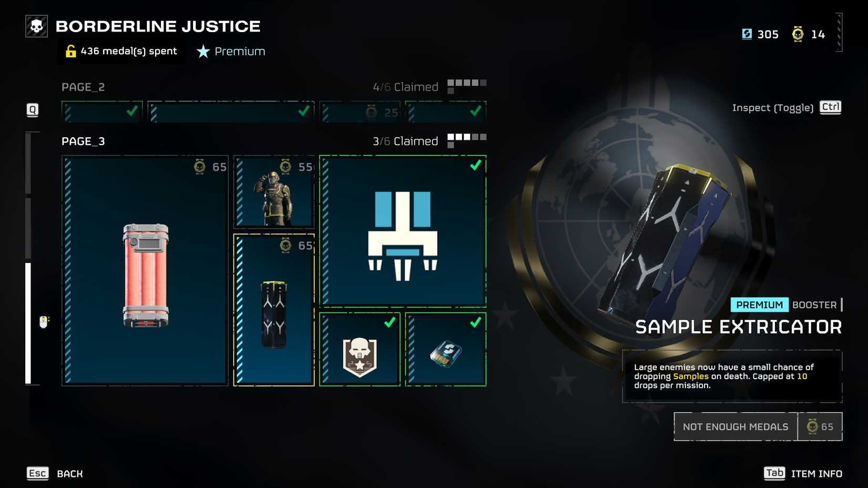Select the red canister item costing 65 medals
868x488 pixels.
point(145,270)
